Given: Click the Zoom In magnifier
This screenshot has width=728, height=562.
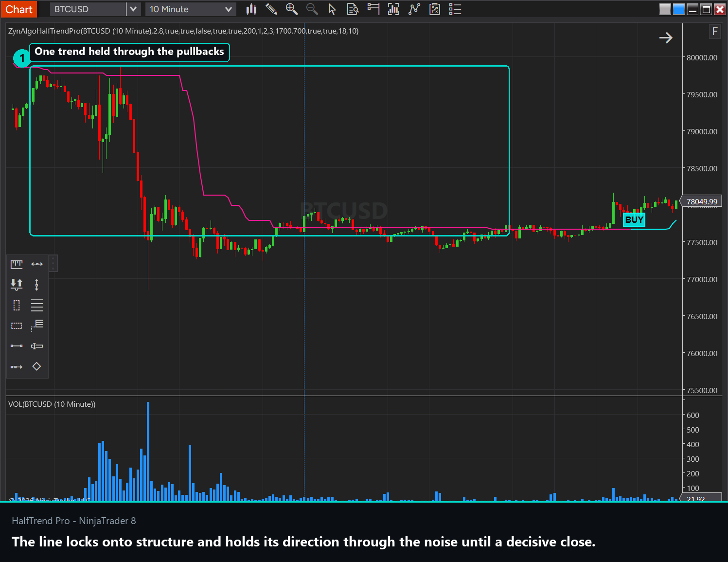Looking at the screenshot, I should pyautogui.click(x=292, y=9).
